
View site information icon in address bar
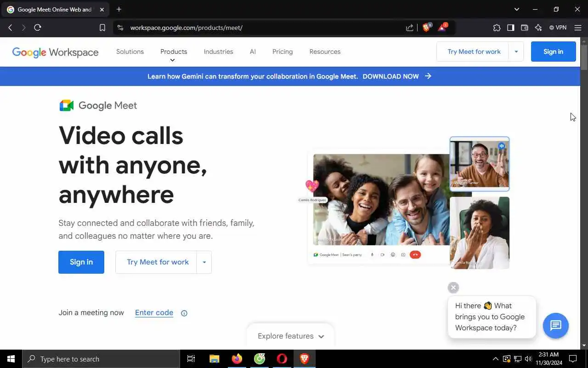pyautogui.click(x=120, y=28)
